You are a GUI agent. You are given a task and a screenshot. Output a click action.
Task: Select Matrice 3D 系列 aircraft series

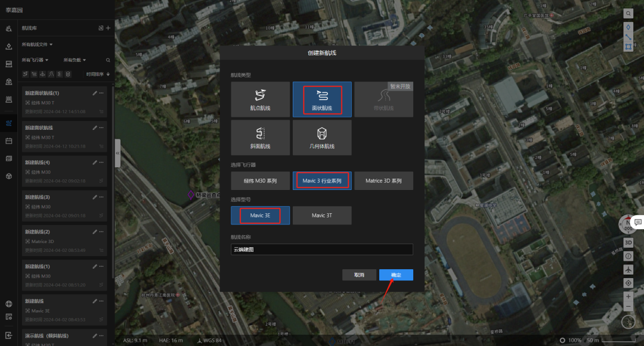click(383, 181)
